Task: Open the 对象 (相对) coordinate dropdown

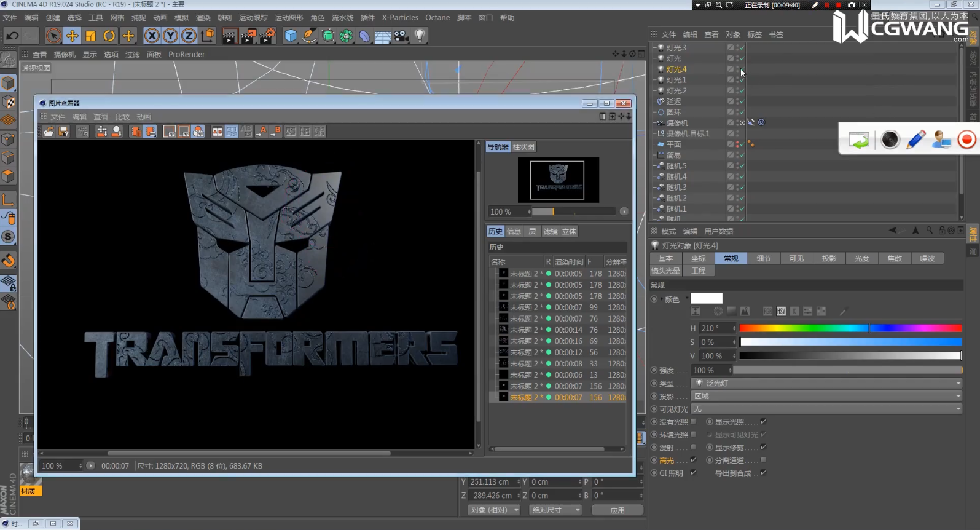Action: pyautogui.click(x=495, y=510)
